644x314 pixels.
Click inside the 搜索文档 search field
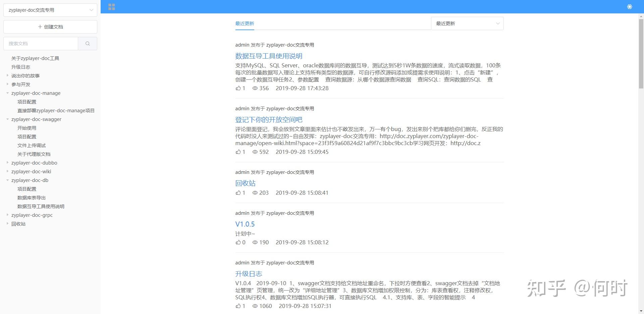pos(40,44)
